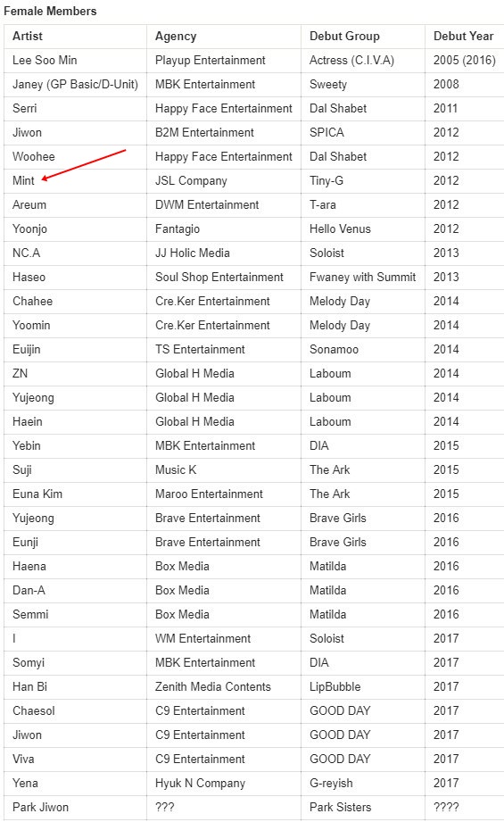Click the red arrow pointing to Mint
The height and width of the screenshot is (822, 504).
[84, 165]
